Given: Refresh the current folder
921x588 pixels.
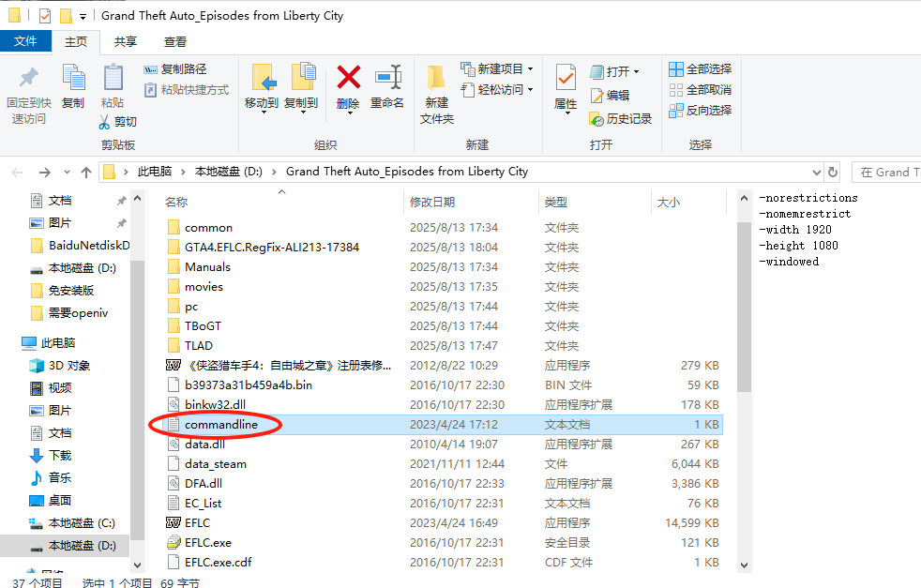Looking at the screenshot, I should (x=832, y=173).
